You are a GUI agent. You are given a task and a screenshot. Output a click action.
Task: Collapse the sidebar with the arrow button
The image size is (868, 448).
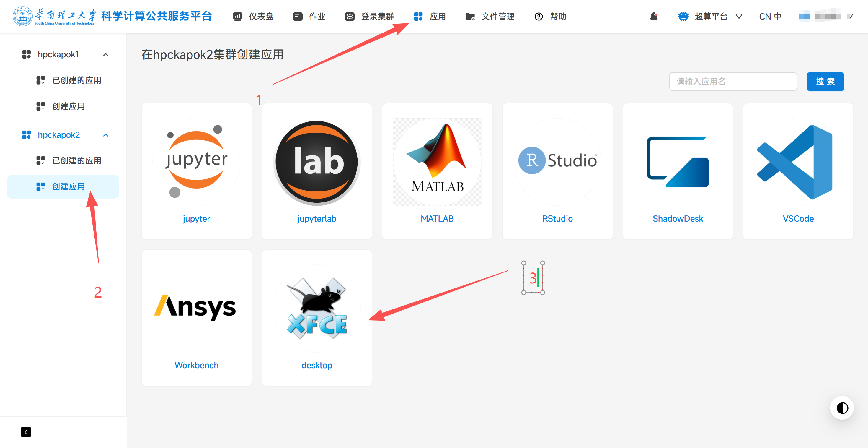coord(26,432)
